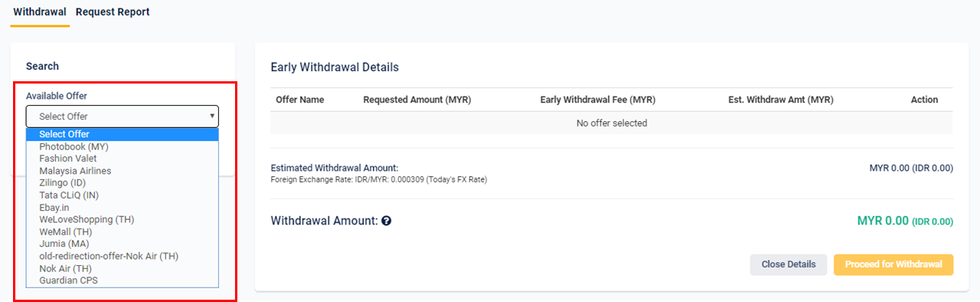The width and height of the screenshot is (980, 302).
Task: Select the Withdrawal tab
Action: [x=40, y=12]
